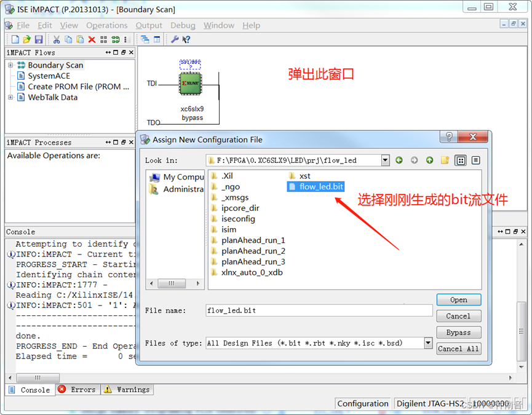Switch to the Errors tab
This screenshot has height=415, width=532.
(77, 390)
